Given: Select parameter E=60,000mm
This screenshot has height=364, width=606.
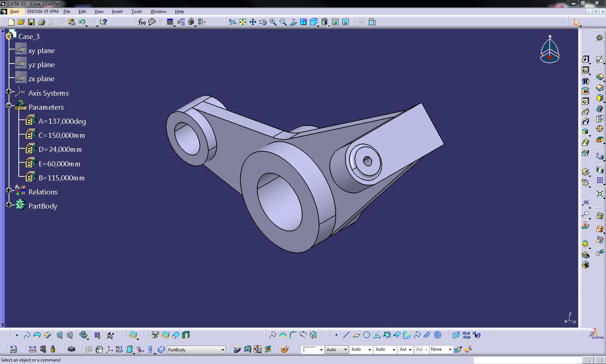Looking at the screenshot, I should pyautogui.click(x=60, y=164).
